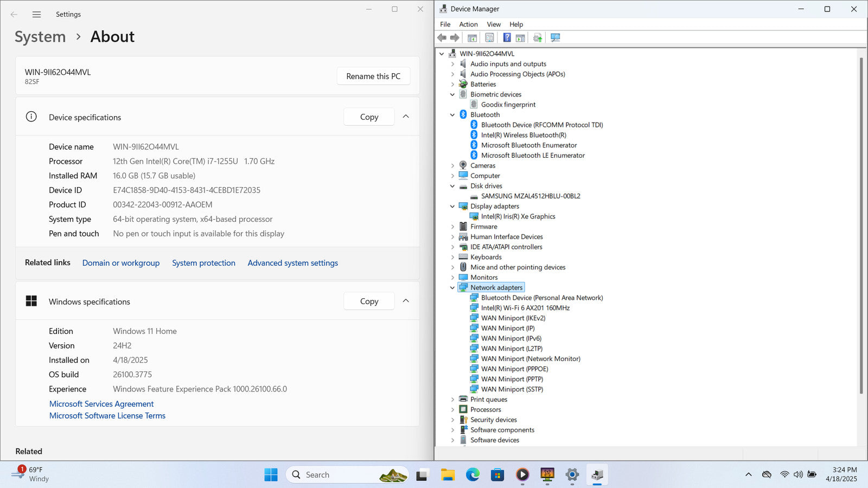Open the Windows Start menu

click(x=271, y=474)
